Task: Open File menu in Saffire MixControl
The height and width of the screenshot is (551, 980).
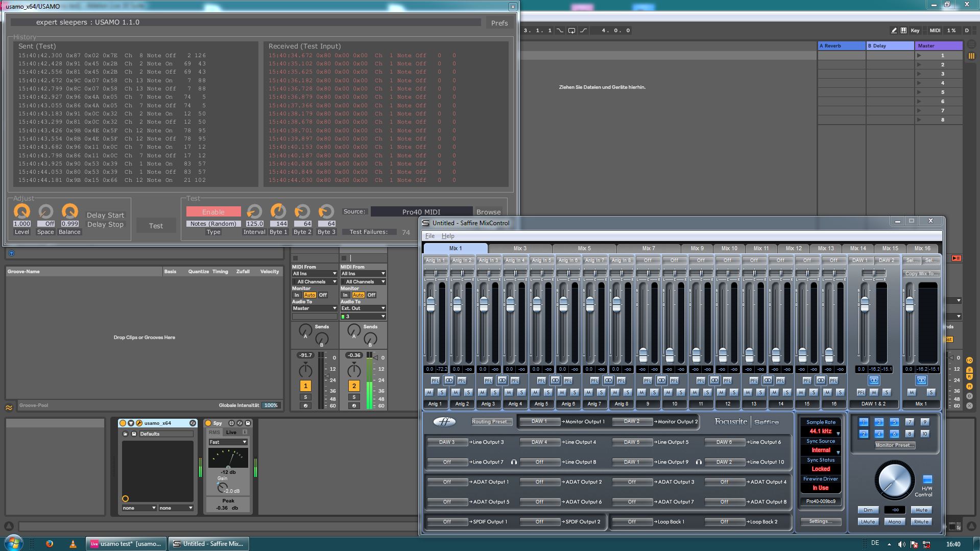Action: (430, 236)
